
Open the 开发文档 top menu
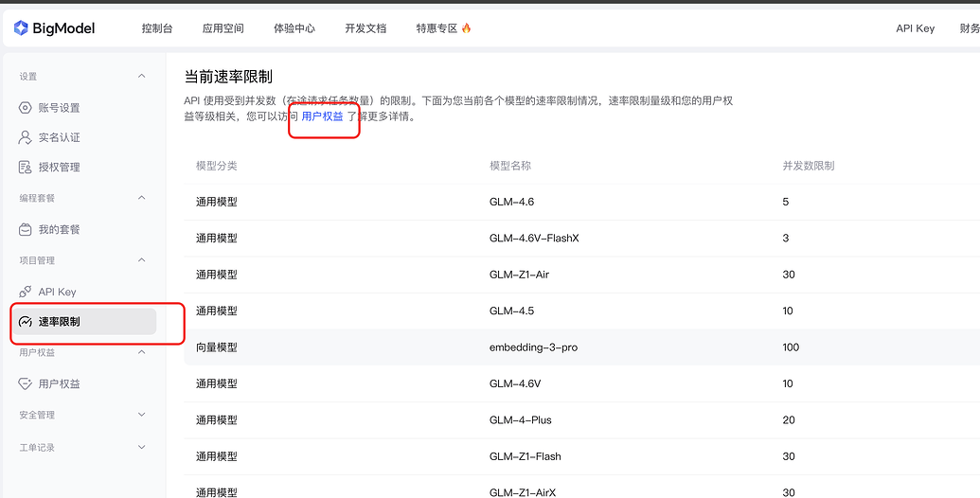tap(365, 28)
